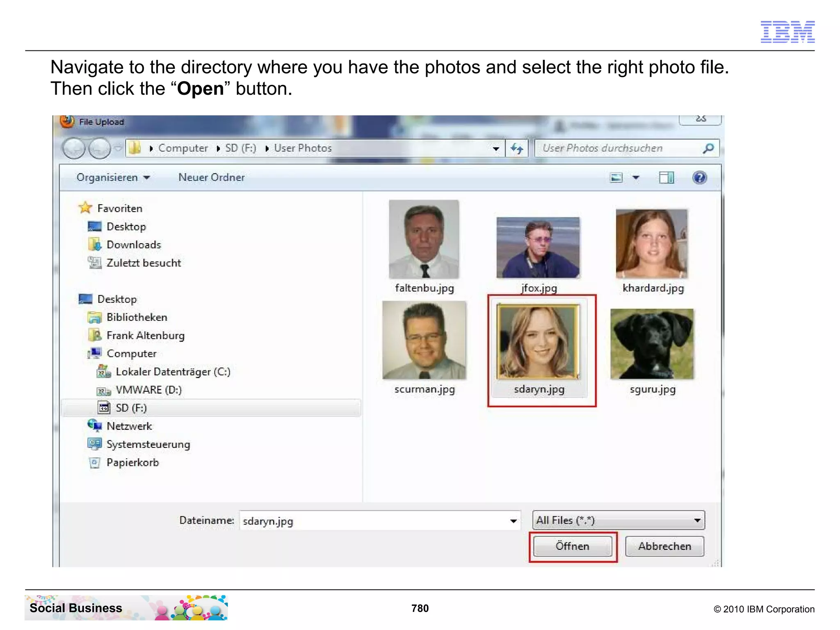Click the Downloads folder icon
The height and width of the screenshot is (630, 840).
pyautogui.click(x=95, y=244)
